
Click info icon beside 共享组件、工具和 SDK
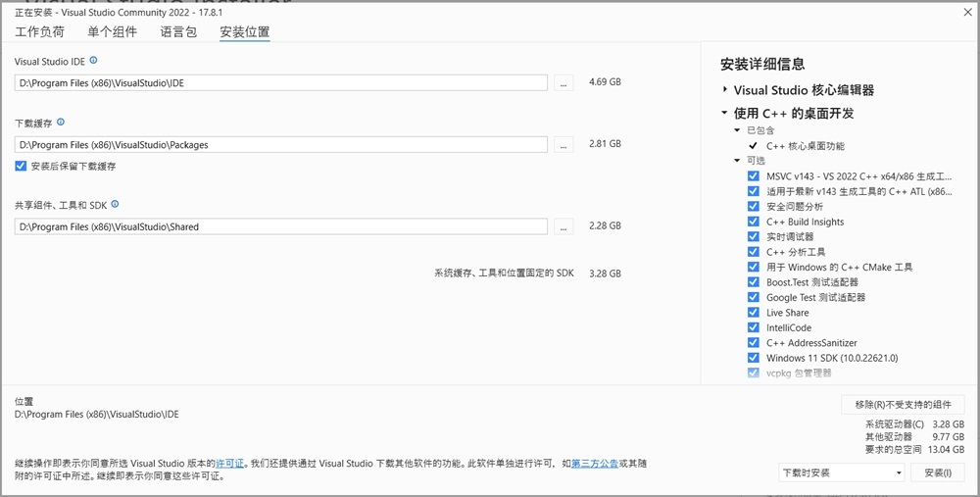click(x=115, y=204)
